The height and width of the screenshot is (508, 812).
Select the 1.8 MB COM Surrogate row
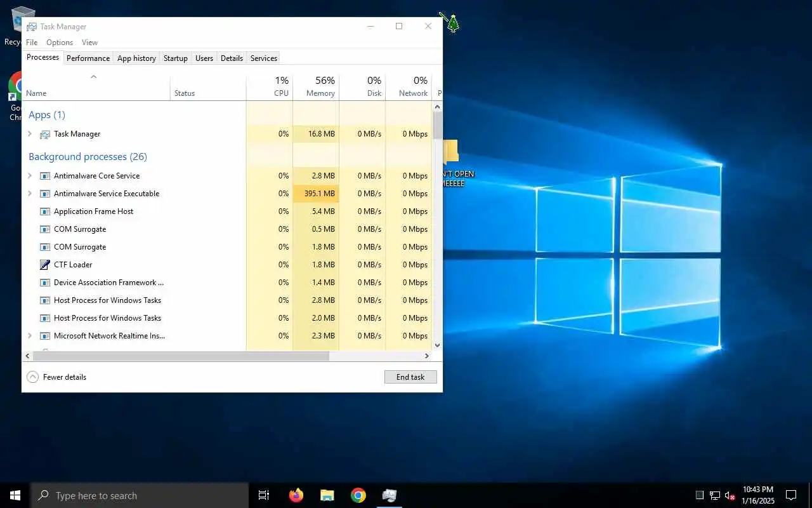pyautogui.click(x=227, y=247)
